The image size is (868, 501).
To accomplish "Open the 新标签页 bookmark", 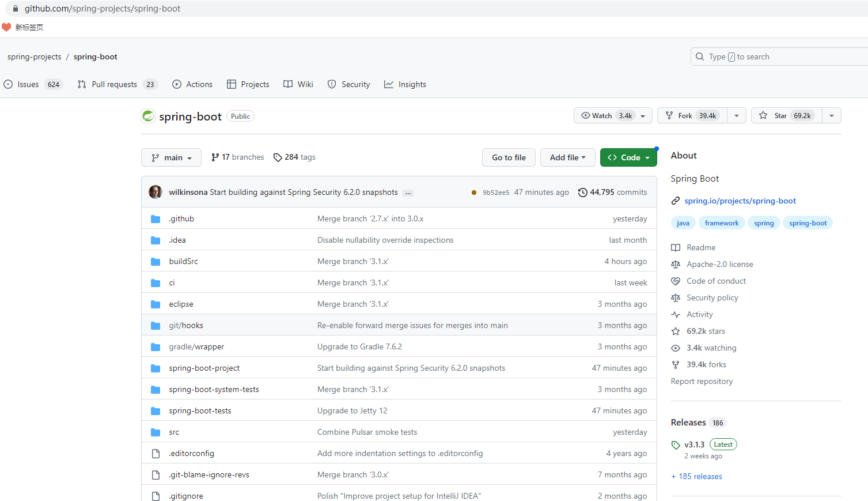I will 22,27.
